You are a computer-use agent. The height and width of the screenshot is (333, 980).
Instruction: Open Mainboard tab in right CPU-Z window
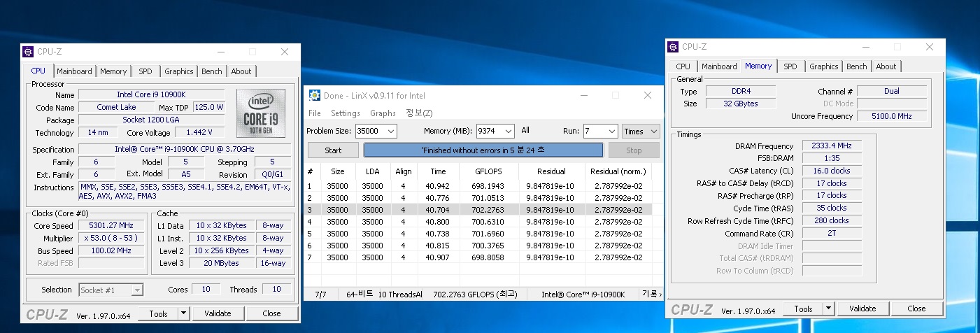[719, 66]
